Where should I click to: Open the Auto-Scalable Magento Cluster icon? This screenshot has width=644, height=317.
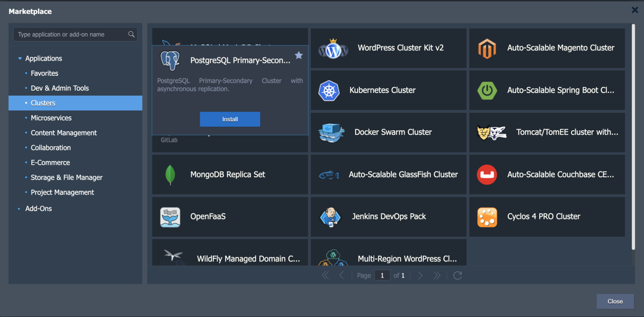[487, 48]
